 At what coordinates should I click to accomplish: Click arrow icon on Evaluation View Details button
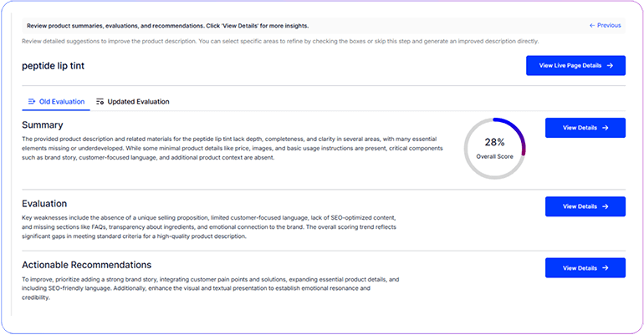606,206
